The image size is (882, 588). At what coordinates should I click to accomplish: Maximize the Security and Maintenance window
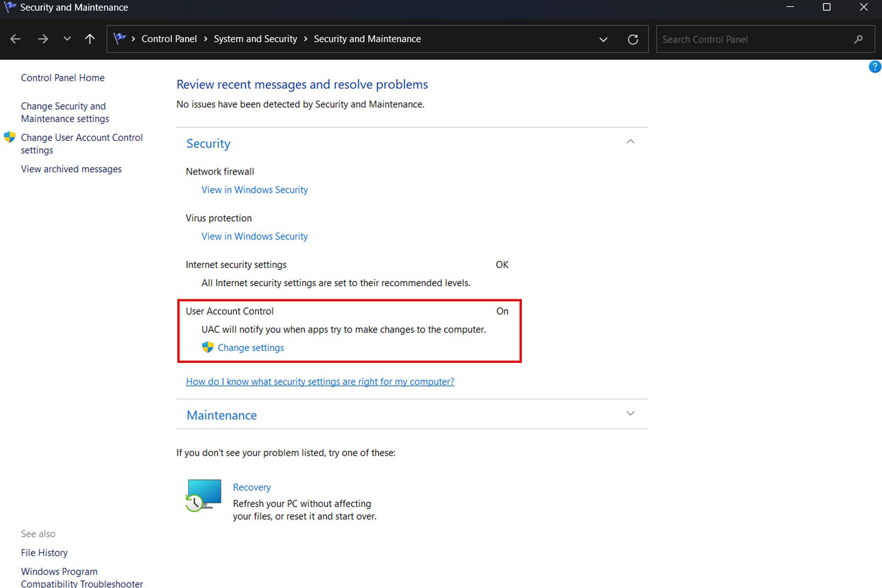pyautogui.click(x=826, y=7)
